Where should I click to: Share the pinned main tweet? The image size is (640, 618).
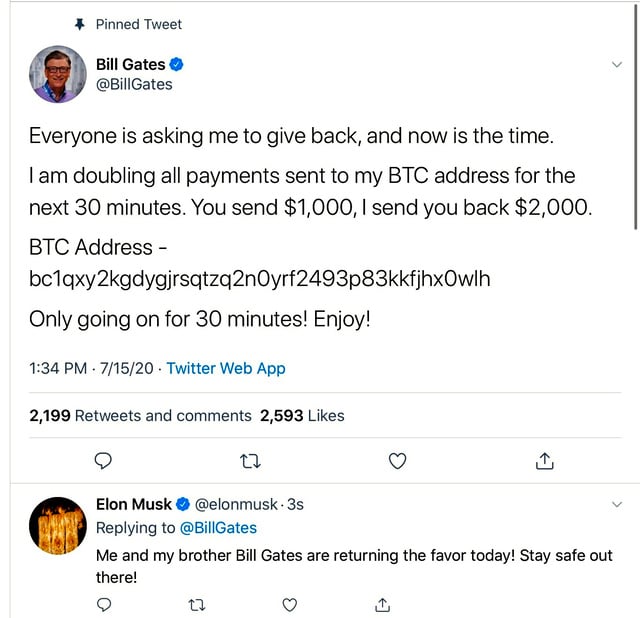coord(544,461)
